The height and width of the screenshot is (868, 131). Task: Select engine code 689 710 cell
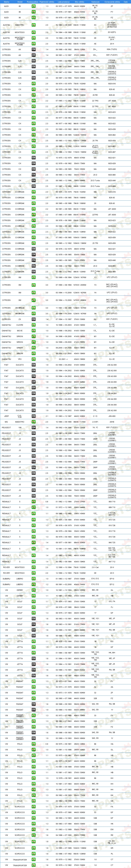[x=112, y=507]
